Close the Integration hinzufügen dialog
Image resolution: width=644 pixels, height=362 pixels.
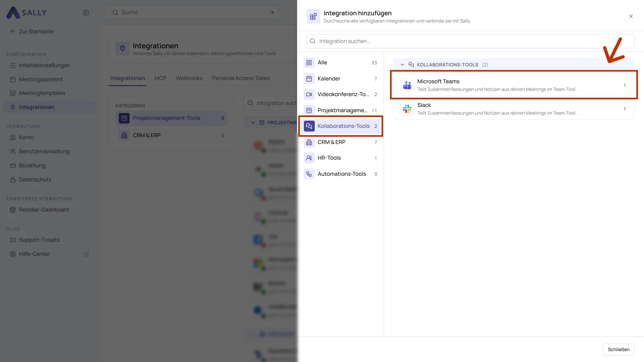(631, 16)
